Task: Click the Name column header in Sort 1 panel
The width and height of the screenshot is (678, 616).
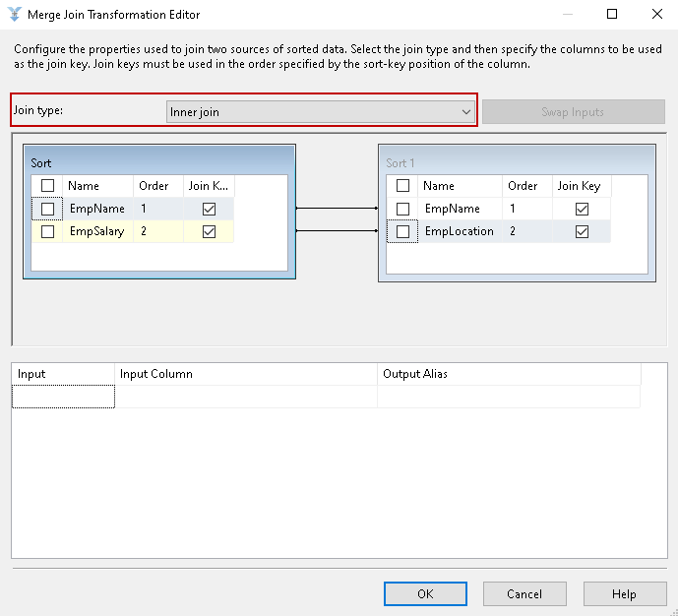Action: [461, 186]
